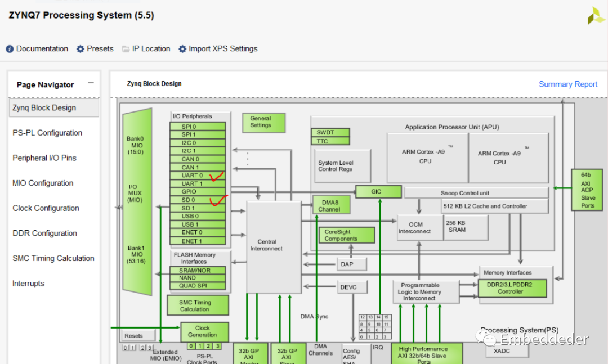This screenshot has width=608, height=364.
Task: Click the SPI 0 peripheral block
Action: pos(198,127)
